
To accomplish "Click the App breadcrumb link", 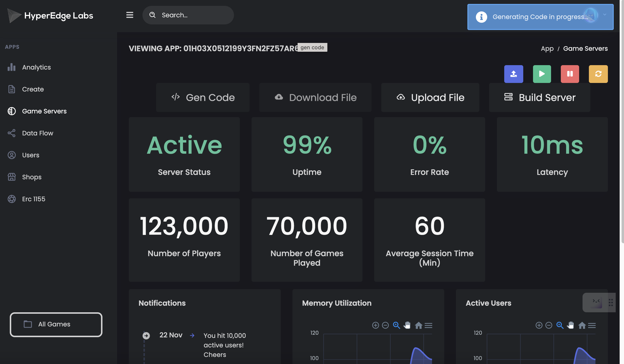I will [x=547, y=49].
